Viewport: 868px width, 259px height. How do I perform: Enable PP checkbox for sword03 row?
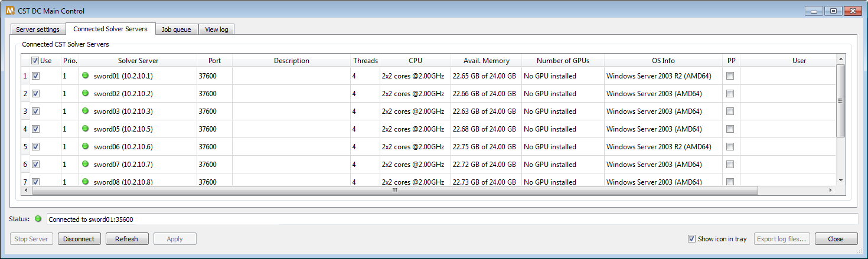pyautogui.click(x=730, y=111)
